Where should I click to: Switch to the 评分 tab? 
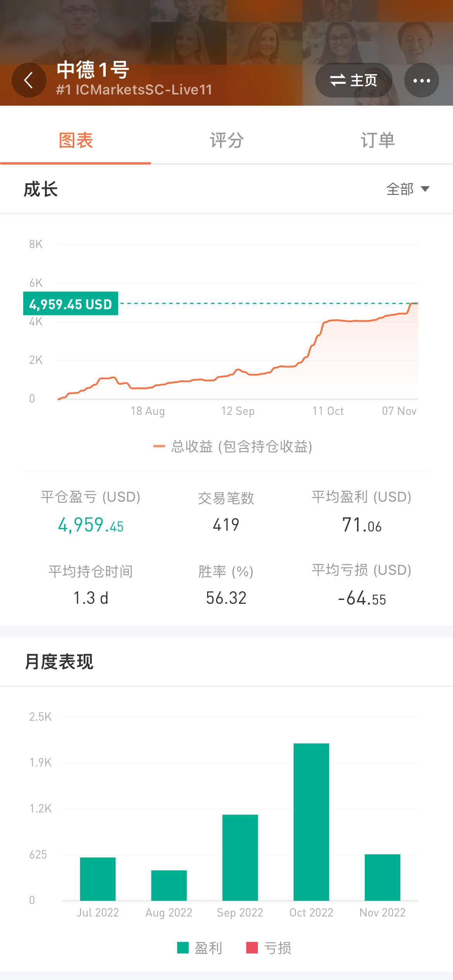click(x=226, y=140)
